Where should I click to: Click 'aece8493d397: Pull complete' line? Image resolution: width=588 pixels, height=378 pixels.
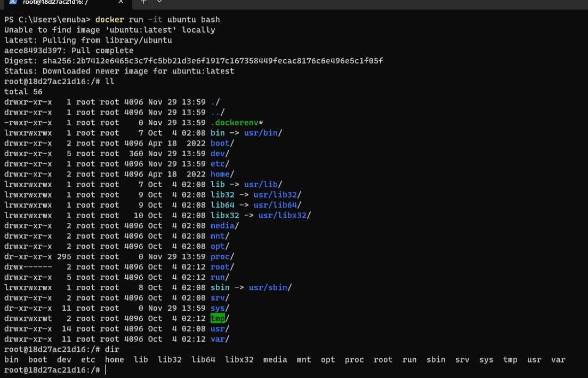click(x=69, y=51)
